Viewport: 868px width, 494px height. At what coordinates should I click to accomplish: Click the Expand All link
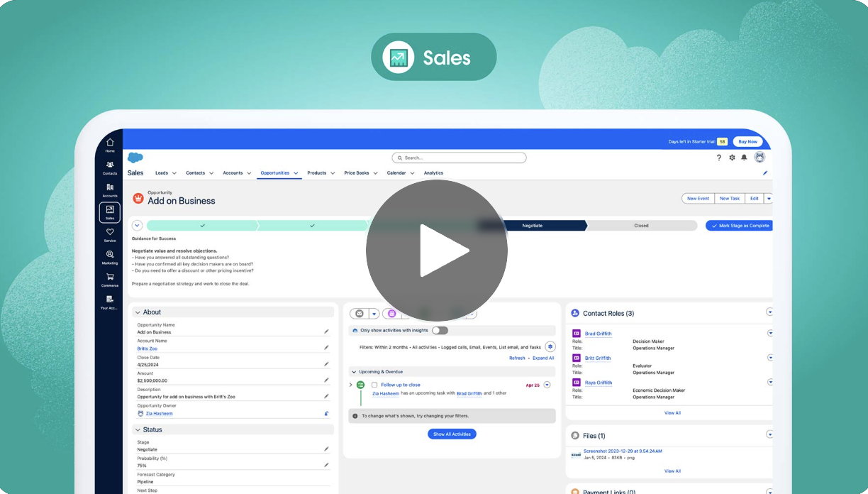[x=543, y=358]
